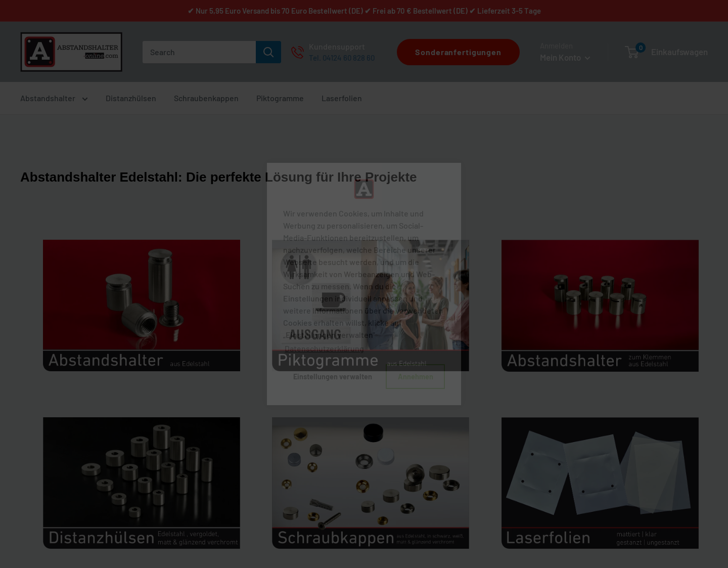Call the number Tel. 04124 60 828 60
The image size is (728, 568).
coord(342,58)
